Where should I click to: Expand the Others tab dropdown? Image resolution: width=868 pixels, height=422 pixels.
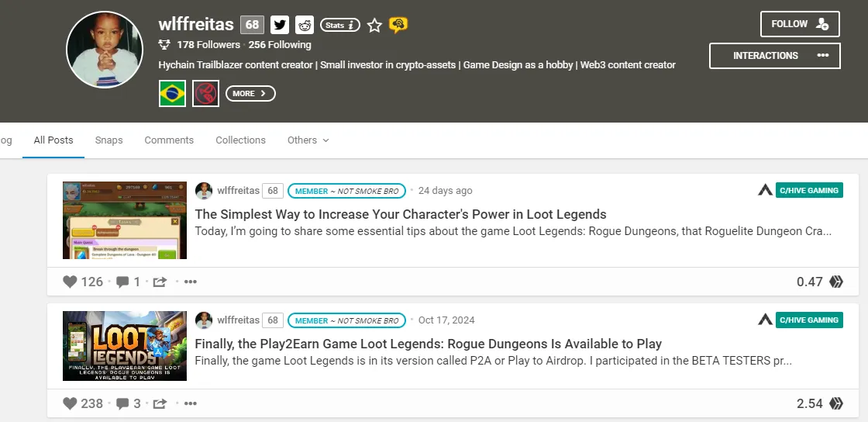click(308, 140)
